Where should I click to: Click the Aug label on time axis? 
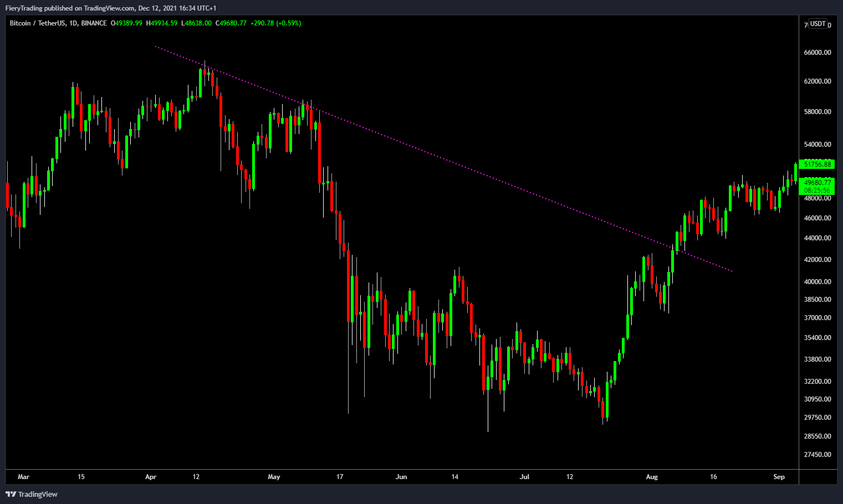[x=652, y=476]
